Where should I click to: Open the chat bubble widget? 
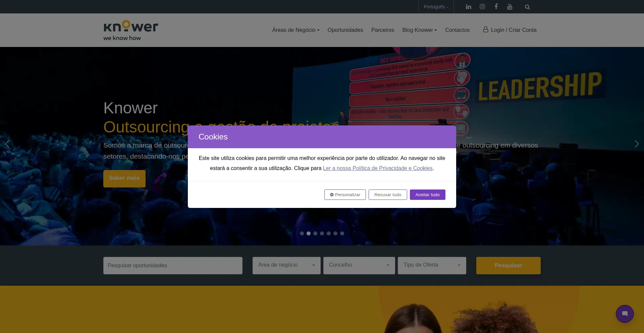625,314
